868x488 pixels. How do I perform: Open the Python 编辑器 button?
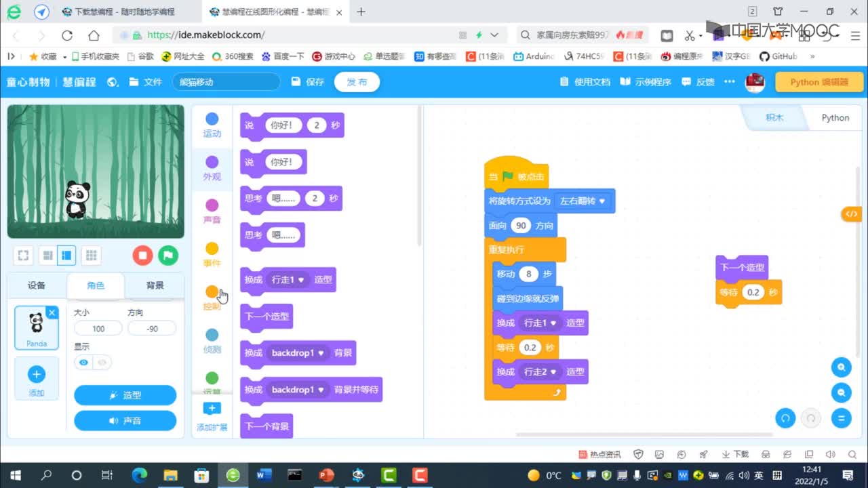(819, 82)
